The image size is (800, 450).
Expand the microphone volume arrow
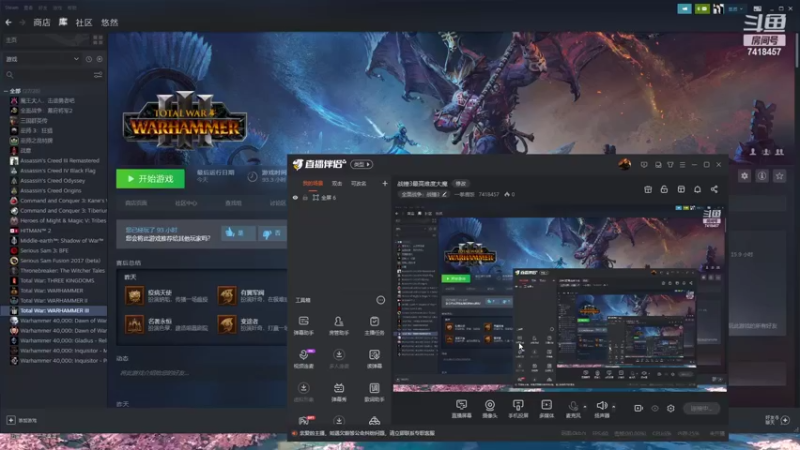coord(585,407)
